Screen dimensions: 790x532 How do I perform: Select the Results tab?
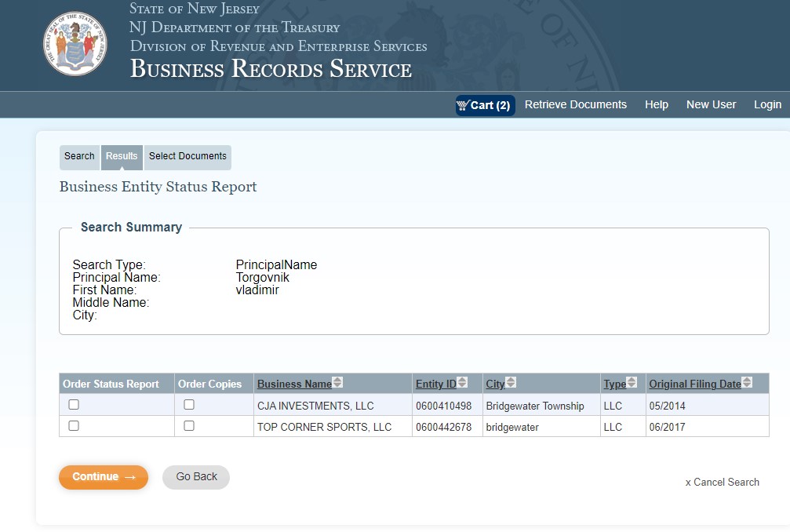click(122, 156)
